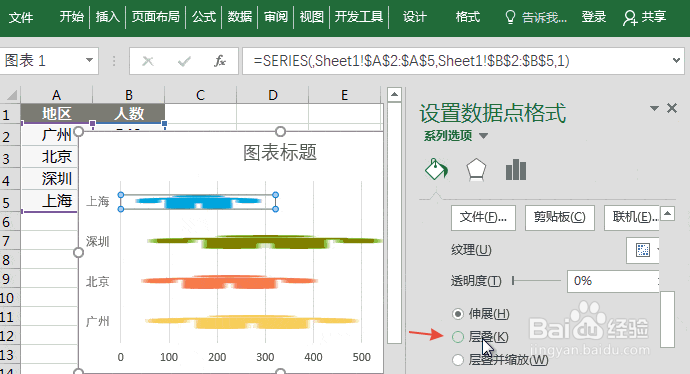Click worksheet scrollbar up arrow

click(x=394, y=95)
